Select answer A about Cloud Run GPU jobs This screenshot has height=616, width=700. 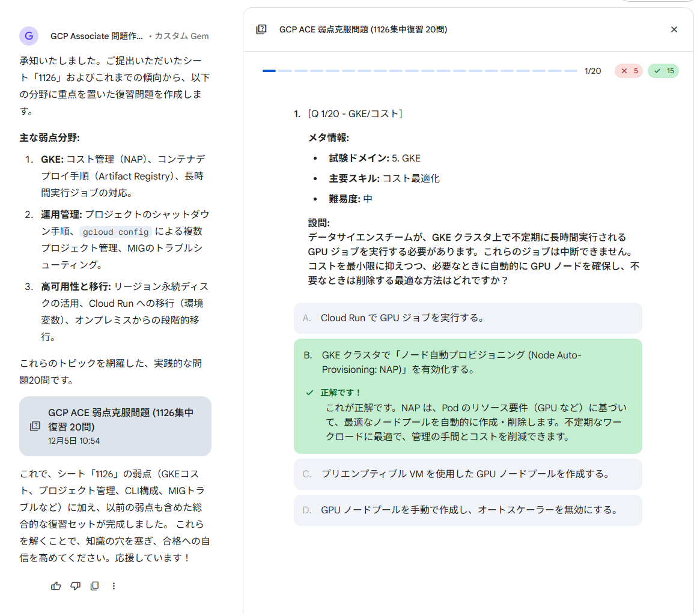[467, 318]
